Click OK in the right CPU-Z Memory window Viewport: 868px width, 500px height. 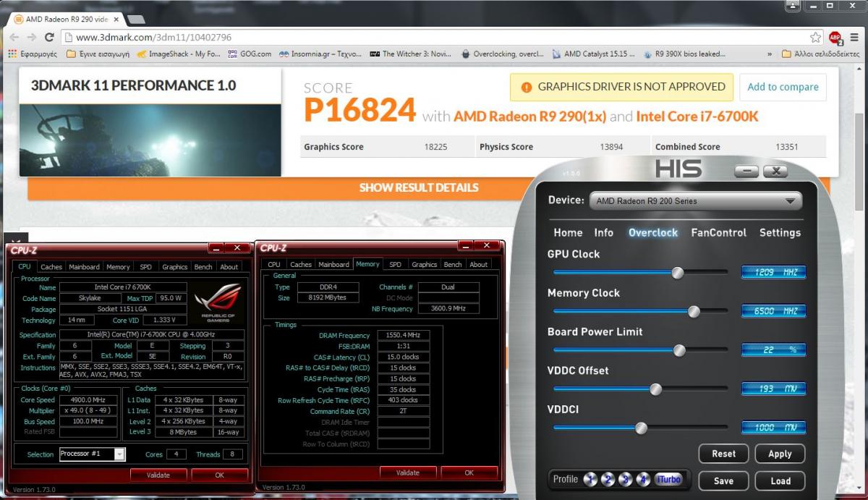click(x=469, y=473)
